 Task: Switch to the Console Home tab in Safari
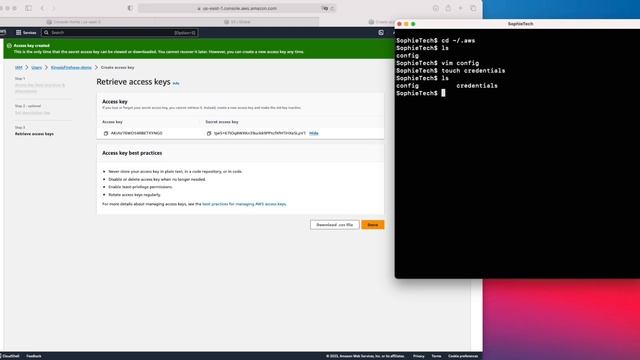tap(73, 22)
